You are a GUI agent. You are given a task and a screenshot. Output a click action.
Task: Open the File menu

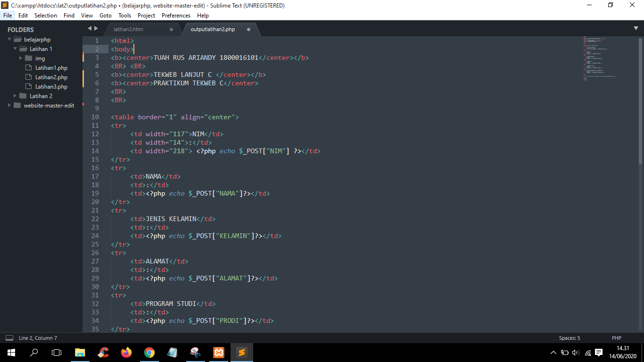8,16
